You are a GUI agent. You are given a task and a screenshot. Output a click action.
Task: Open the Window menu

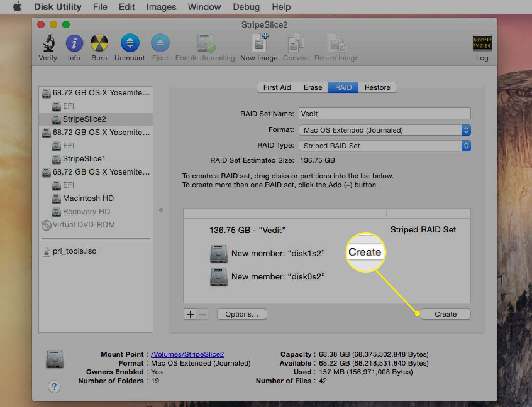tap(204, 7)
